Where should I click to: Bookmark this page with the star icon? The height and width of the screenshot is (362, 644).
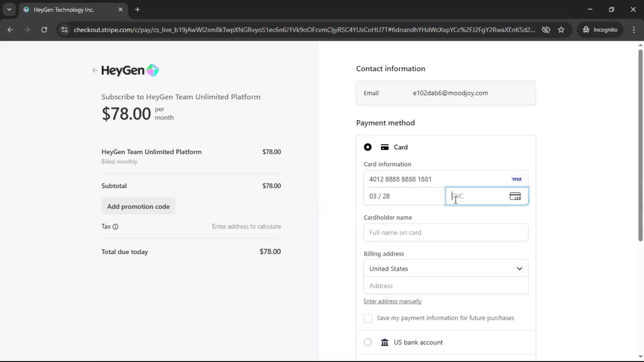pyautogui.click(x=561, y=30)
